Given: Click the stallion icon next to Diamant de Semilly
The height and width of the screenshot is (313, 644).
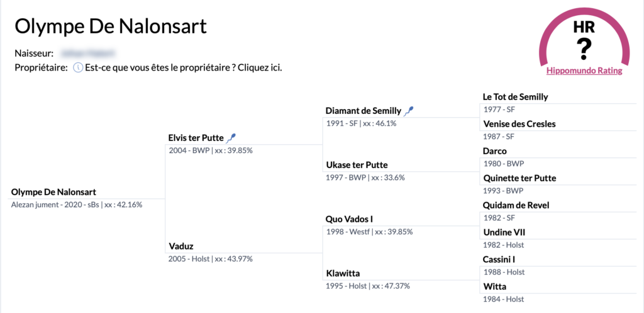Looking at the screenshot, I should point(409,110).
